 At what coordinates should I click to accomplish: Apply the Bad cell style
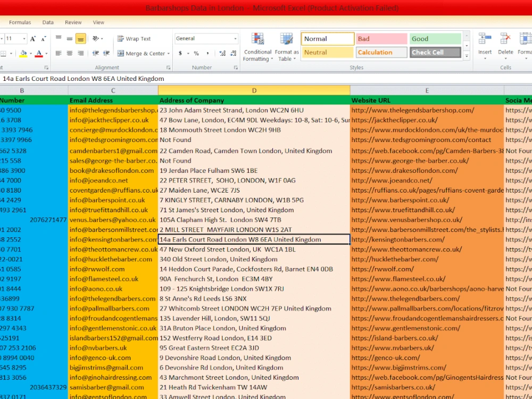381,39
